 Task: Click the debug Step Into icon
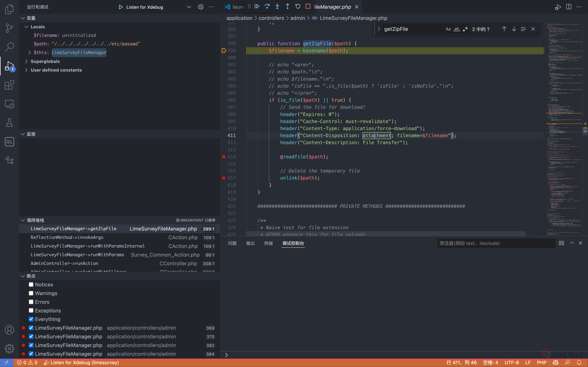(x=277, y=7)
